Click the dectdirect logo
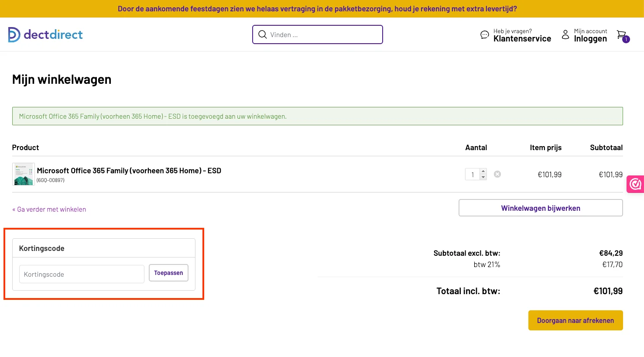 coord(45,34)
